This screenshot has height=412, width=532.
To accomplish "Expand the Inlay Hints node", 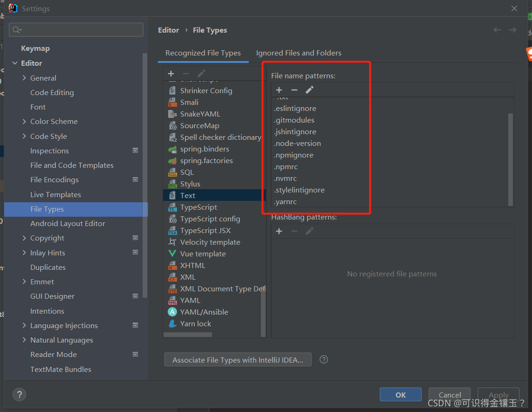I will point(24,253).
